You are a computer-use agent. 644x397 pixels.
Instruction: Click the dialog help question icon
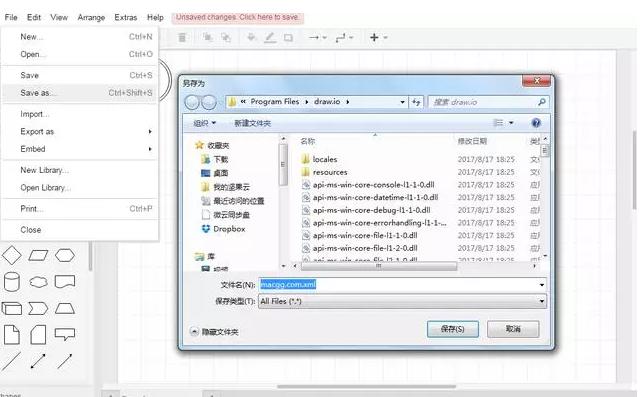pos(536,123)
